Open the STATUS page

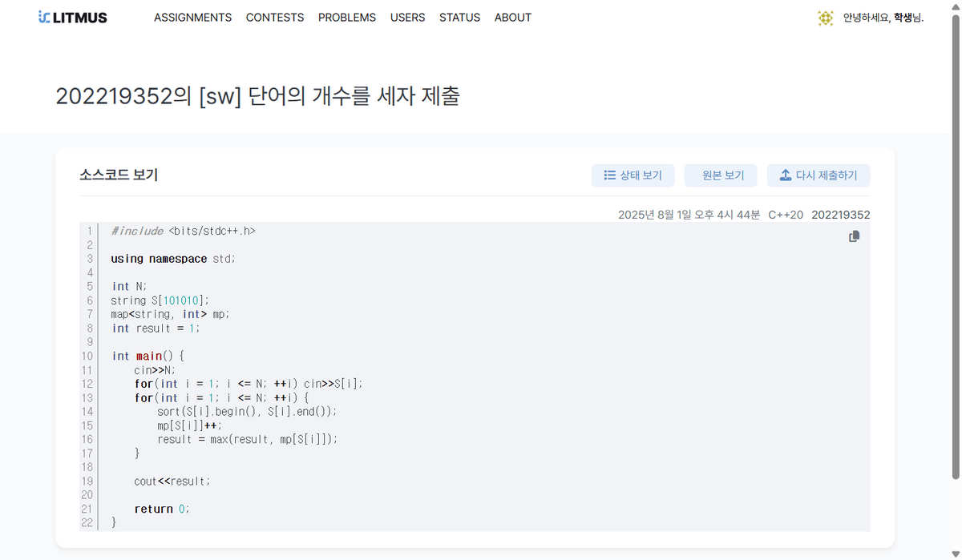tap(459, 17)
